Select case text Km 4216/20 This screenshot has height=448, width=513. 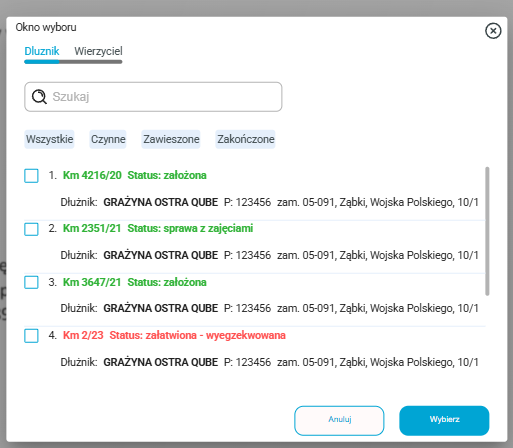tap(92, 175)
